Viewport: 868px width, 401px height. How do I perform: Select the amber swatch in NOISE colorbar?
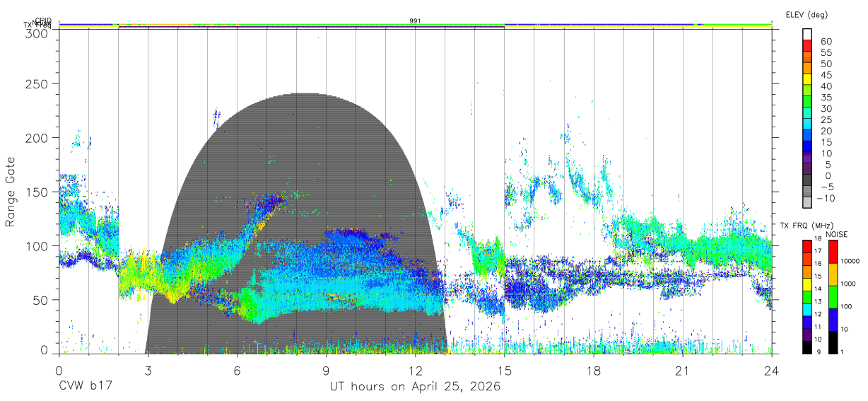[833, 274]
